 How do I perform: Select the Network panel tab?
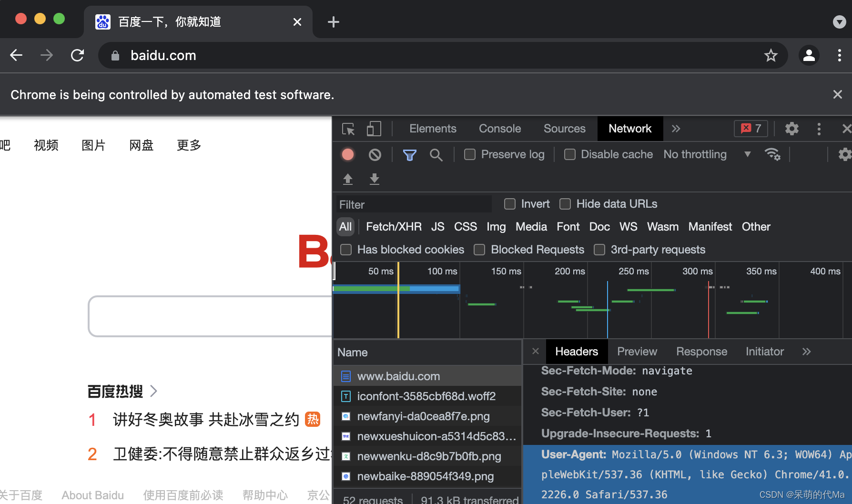[630, 129]
